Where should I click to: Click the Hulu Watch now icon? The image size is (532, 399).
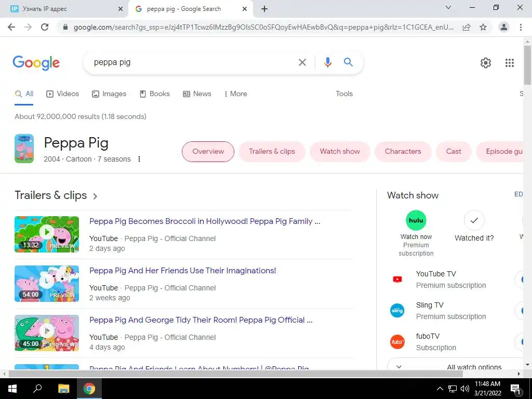click(416, 220)
